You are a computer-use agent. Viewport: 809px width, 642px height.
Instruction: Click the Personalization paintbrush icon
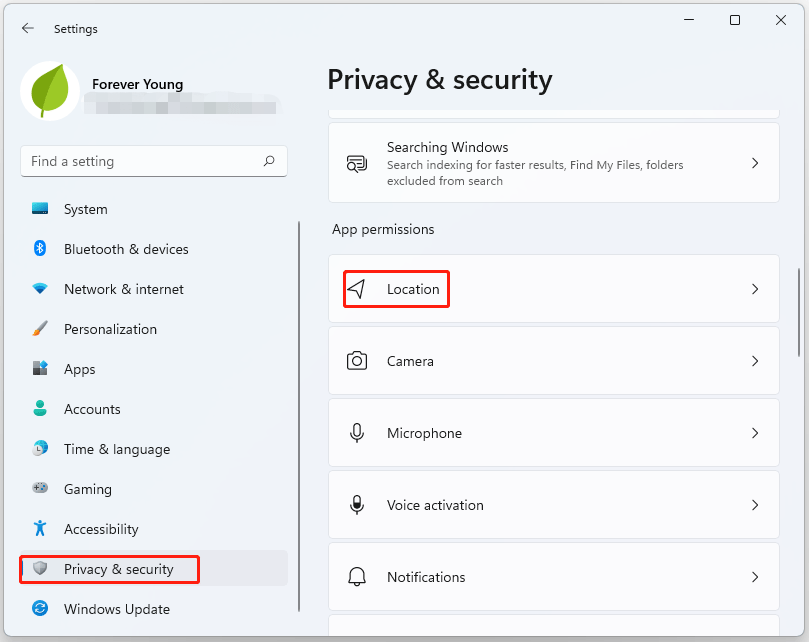(40, 328)
